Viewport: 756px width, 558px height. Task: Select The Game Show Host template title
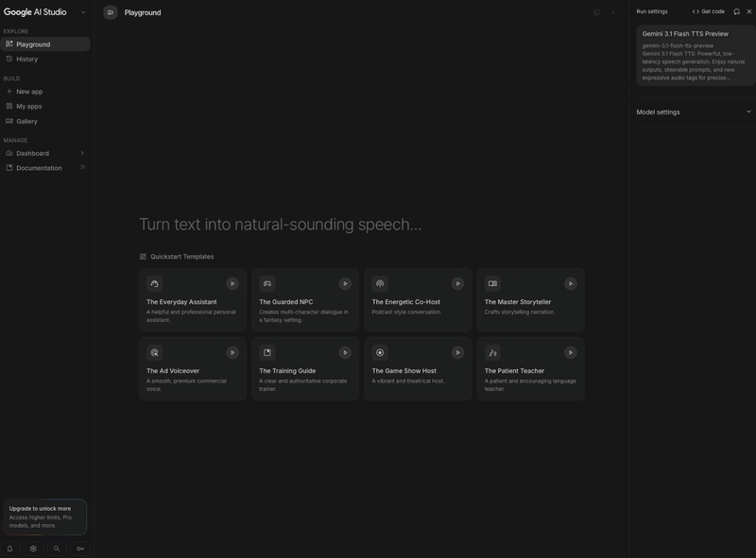pyautogui.click(x=404, y=370)
